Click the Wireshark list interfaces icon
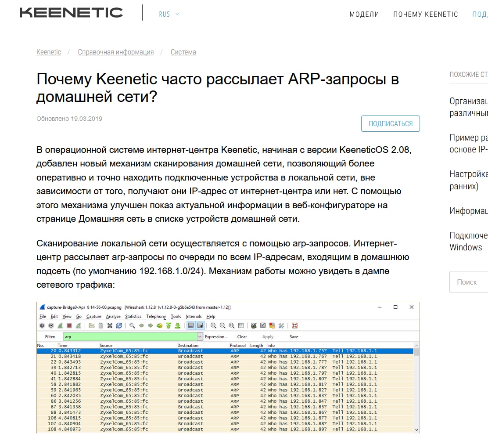This screenshot has height=448, width=488. (42, 325)
